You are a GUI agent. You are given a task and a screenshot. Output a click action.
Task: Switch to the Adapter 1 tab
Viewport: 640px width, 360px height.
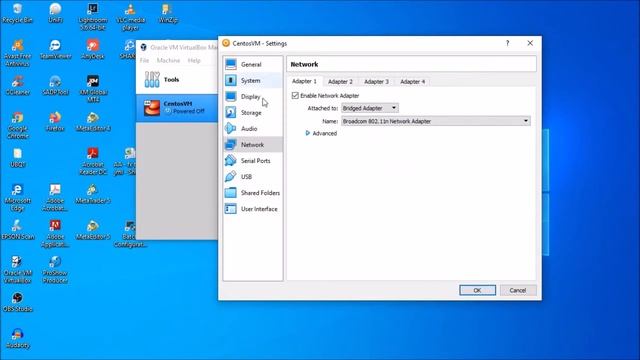[x=304, y=81]
